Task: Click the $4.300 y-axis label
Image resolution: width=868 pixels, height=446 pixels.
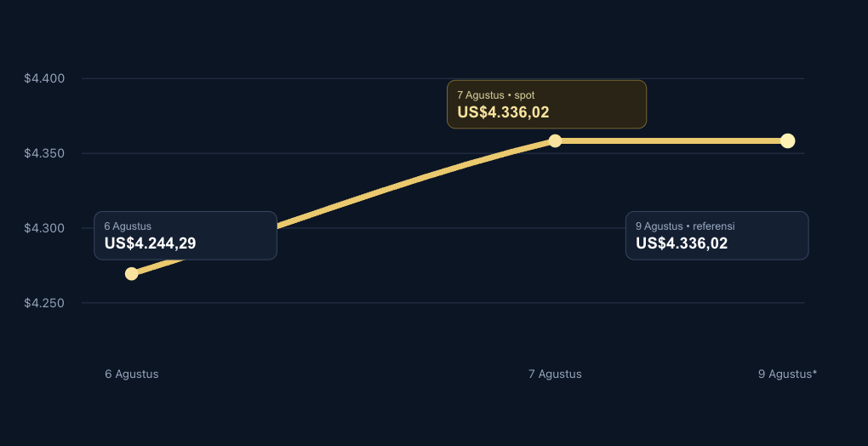Action: point(44,228)
